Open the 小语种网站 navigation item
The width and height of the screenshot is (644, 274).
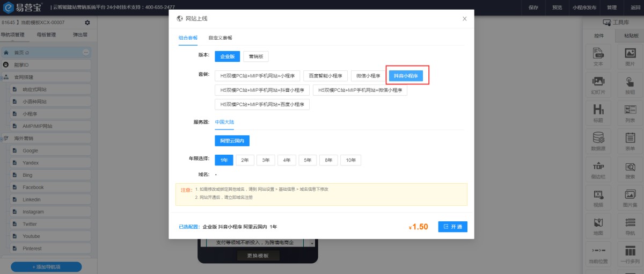pos(49,102)
